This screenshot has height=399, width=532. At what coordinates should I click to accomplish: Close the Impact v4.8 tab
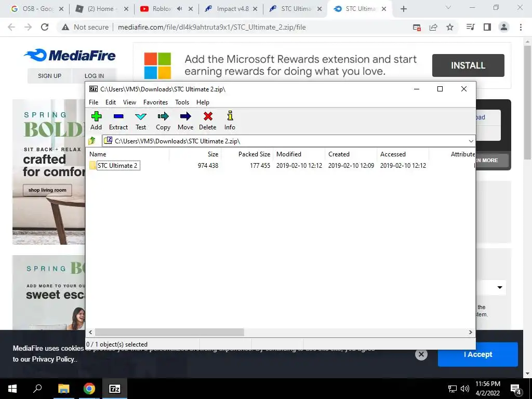[255, 9]
